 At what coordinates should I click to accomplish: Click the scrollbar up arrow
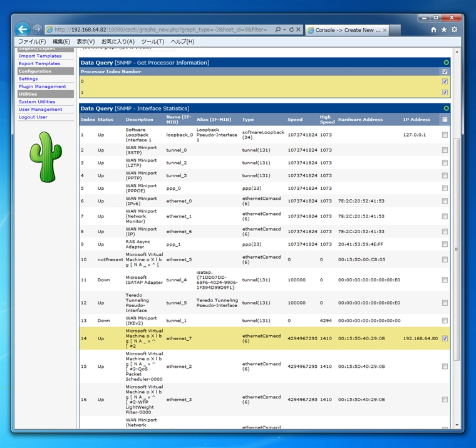click(457, 52)
